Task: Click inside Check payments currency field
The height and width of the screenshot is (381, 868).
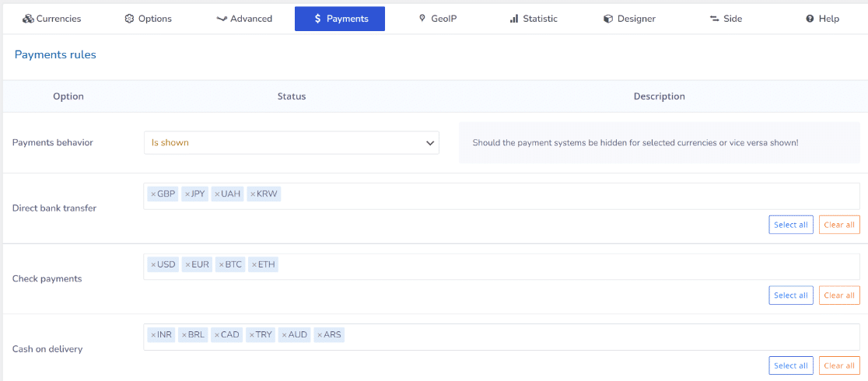Action: click(x=502, y=267)
